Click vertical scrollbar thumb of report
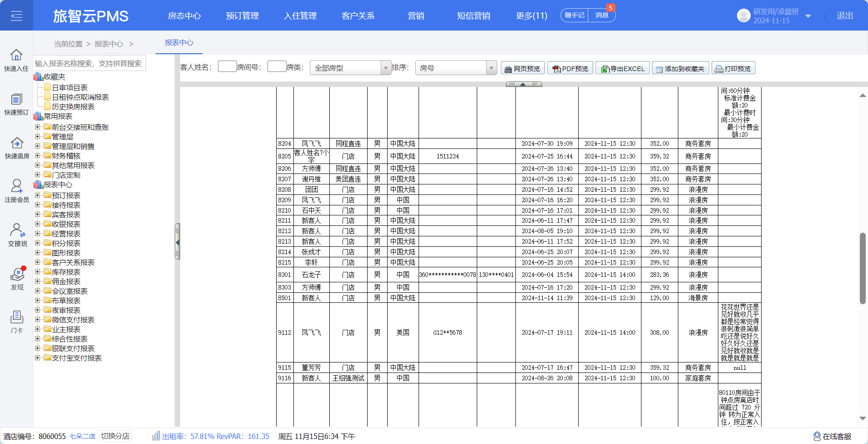The height and width of the screenshot is (444, 868). coord(862,268)
